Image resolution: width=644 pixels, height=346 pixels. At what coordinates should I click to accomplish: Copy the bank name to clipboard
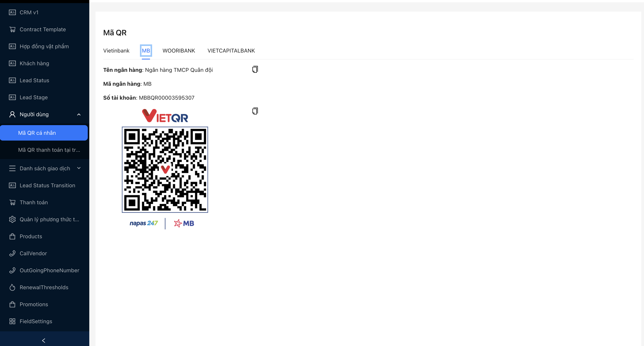click(x=255, y=69)
